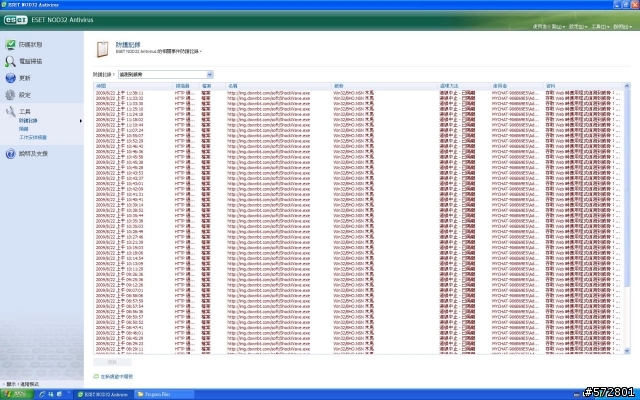
Task: Sort log by the 資料 column header
Action: click(x=583, y=86)
